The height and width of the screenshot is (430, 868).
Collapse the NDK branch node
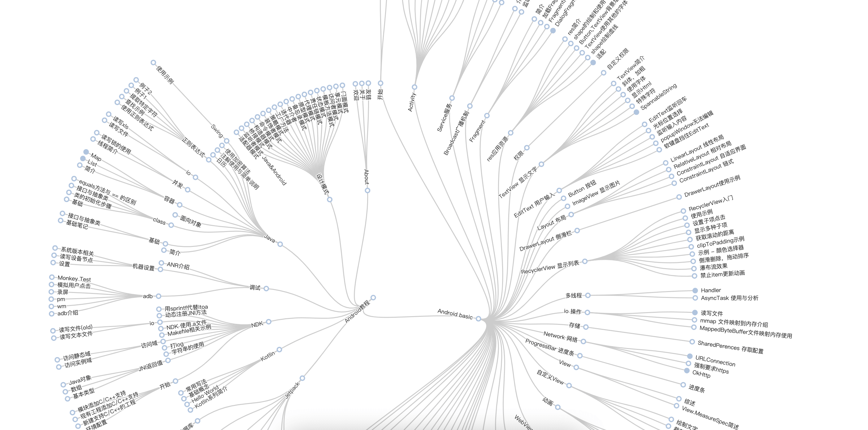pyautogui.click(x=269, y=322)
